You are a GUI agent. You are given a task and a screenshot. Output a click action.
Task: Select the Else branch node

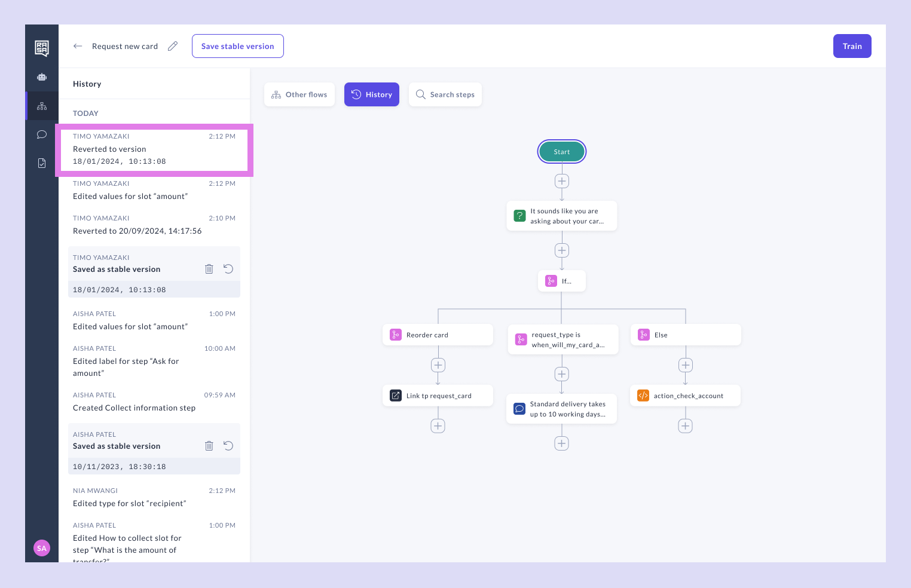686,335
